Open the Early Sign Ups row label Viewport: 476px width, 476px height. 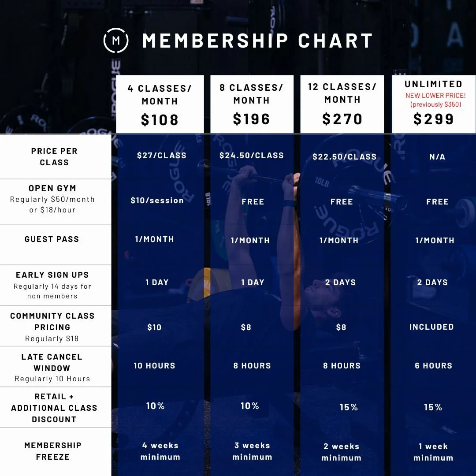pos(52,275)
